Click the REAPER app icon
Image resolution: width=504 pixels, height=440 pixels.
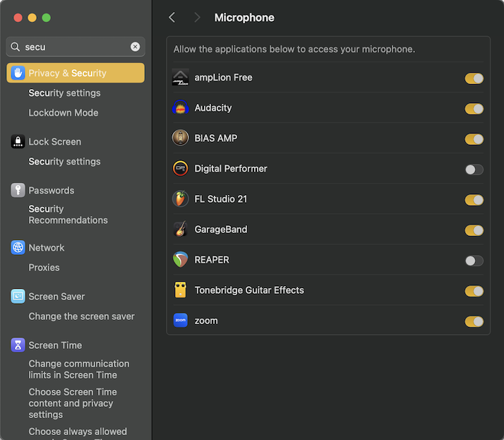[180, 260]
